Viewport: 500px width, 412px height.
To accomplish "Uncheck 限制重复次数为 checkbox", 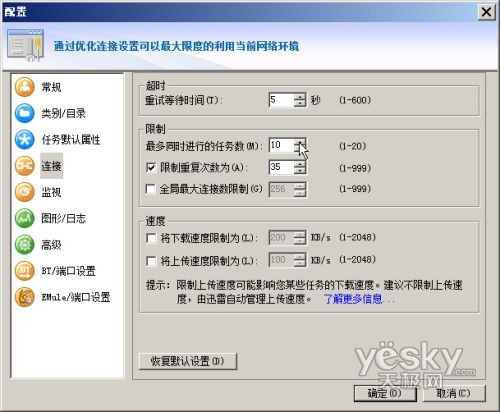I will pyautogui.click(x=151, y=167).
